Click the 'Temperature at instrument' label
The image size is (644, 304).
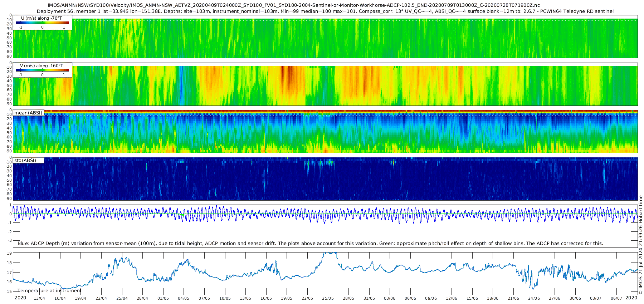[50, 290]
